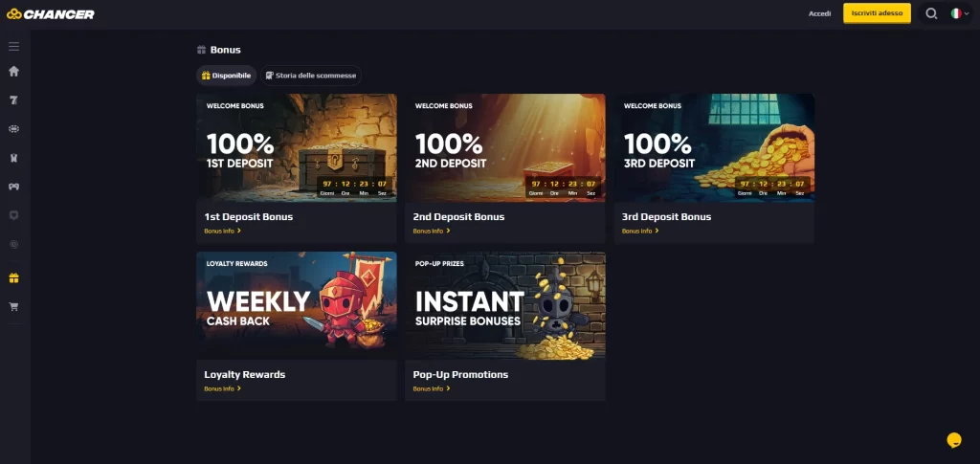Open the 2nd Deposit welcome bonus banner
Screen dimensions: 980x464
click(505, 148)
